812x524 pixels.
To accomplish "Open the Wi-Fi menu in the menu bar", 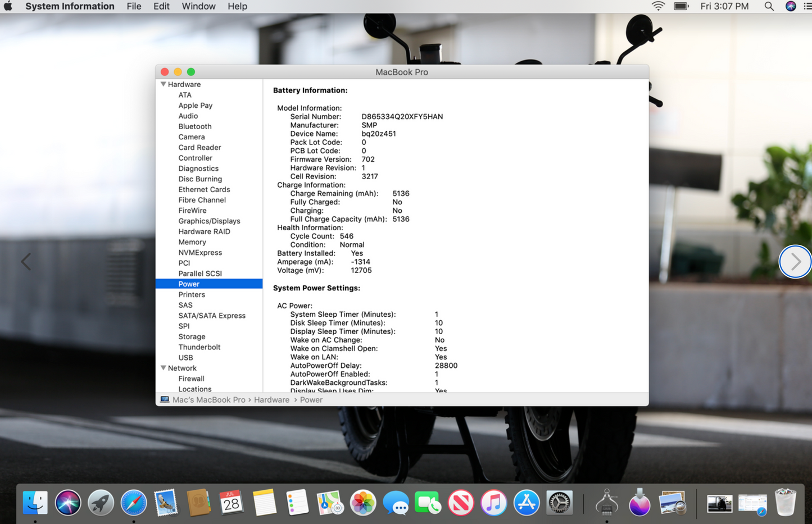I will click(x=657, y=6).
